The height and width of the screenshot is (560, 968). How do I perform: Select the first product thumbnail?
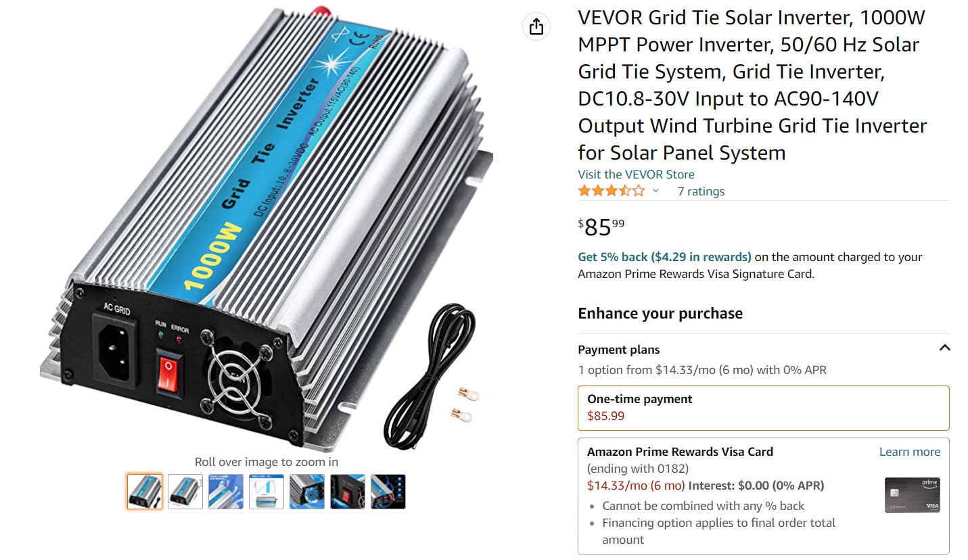(x=145, y=492)
